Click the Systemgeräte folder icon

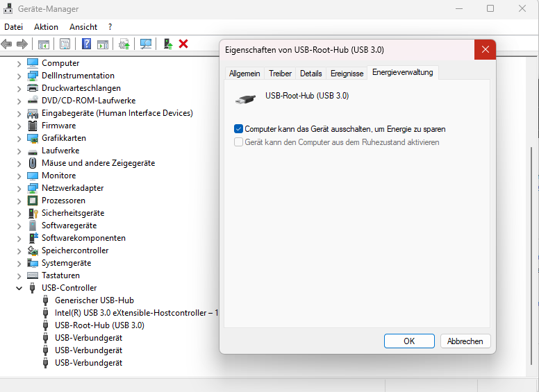tap(33, 263)
